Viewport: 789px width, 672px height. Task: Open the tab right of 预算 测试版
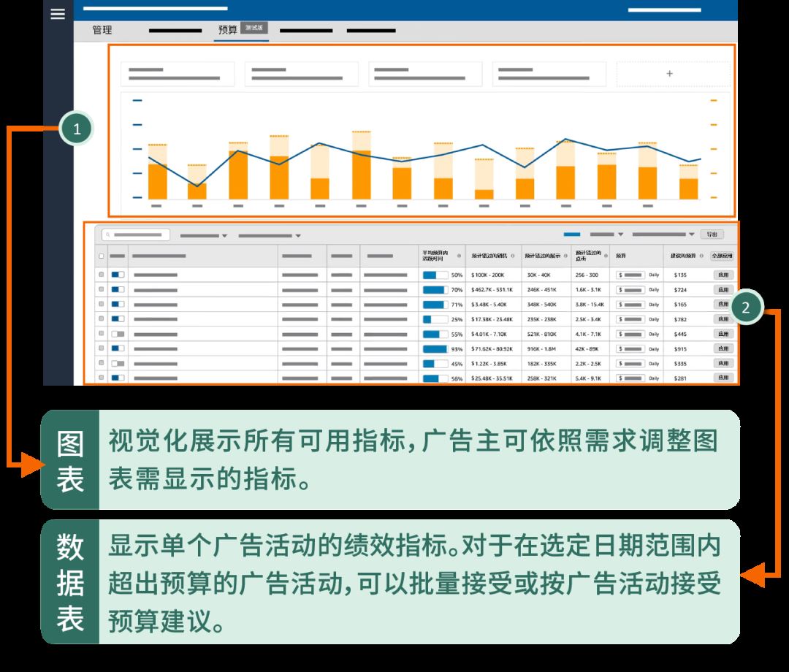(x=306, y=31)
